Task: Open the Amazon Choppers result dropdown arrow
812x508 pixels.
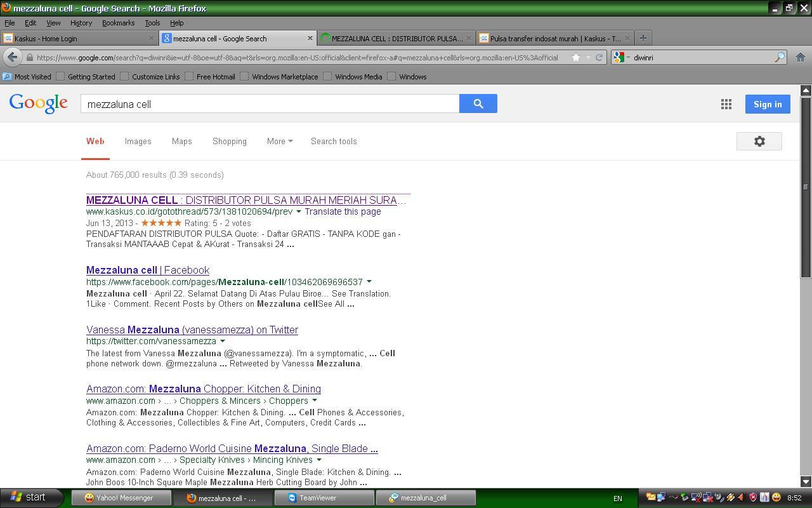Action: [314, 401]
